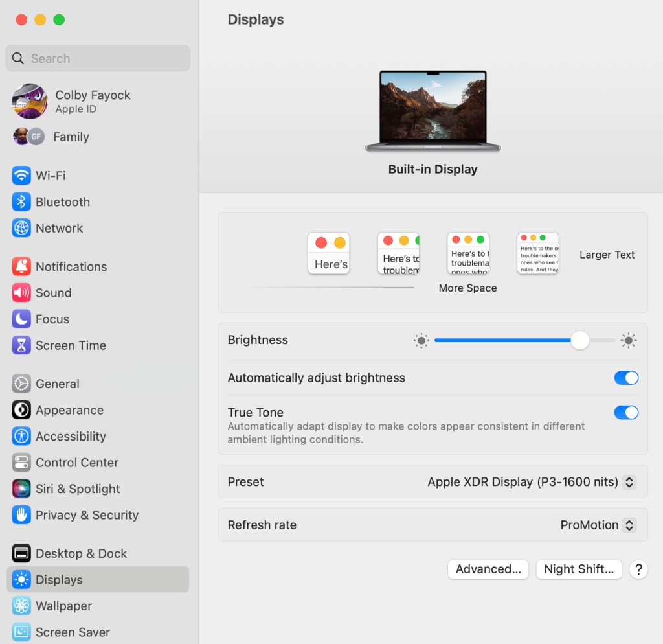The width and height of the screenshot is (663, 644).
Task: Click the Privacy & Security hand icon
Action: [x=21, y=514]
